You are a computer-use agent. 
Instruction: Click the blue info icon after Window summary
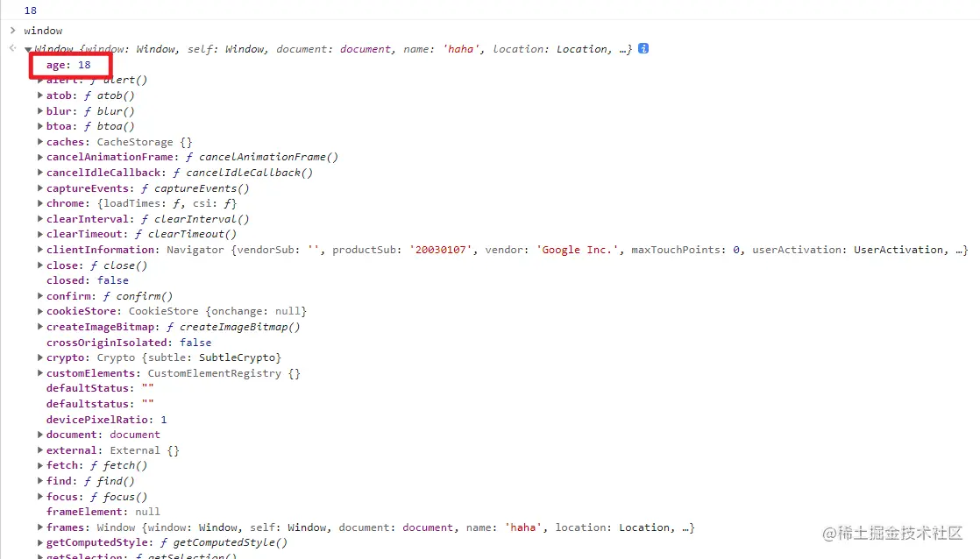point(643,49)
